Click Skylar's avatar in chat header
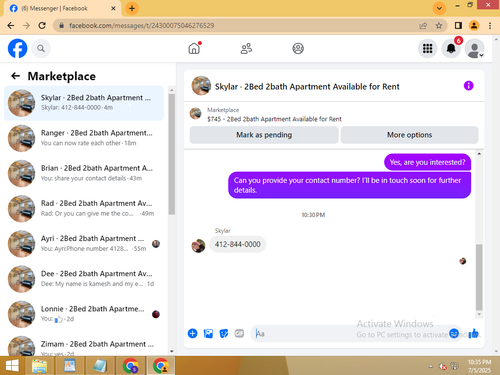This screenshot has height=375, width=500. [x=201, y=86]
